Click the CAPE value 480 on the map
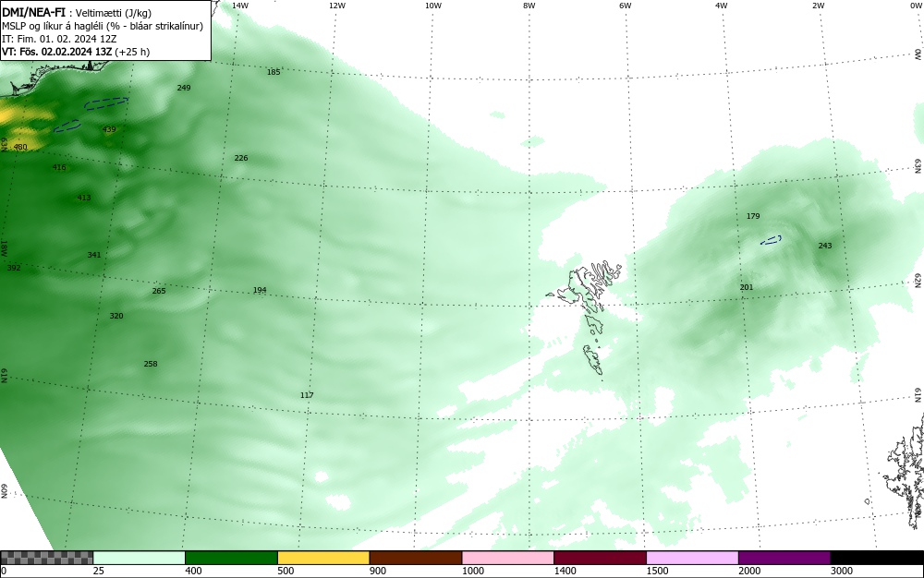This screenshot has width=924, height=578. click(20, 147)
